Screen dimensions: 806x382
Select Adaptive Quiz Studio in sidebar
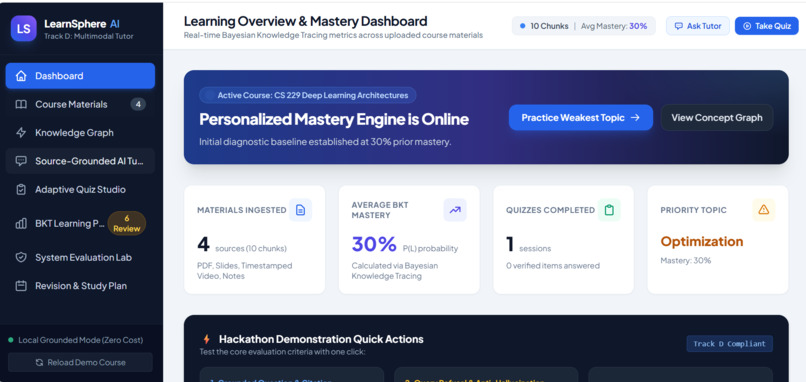80,190
